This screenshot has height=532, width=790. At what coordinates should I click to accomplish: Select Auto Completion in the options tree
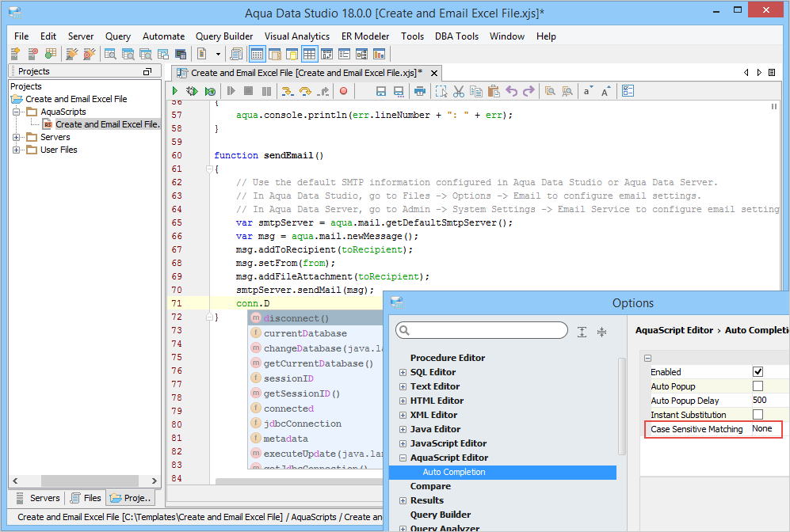tap(453, 472)
